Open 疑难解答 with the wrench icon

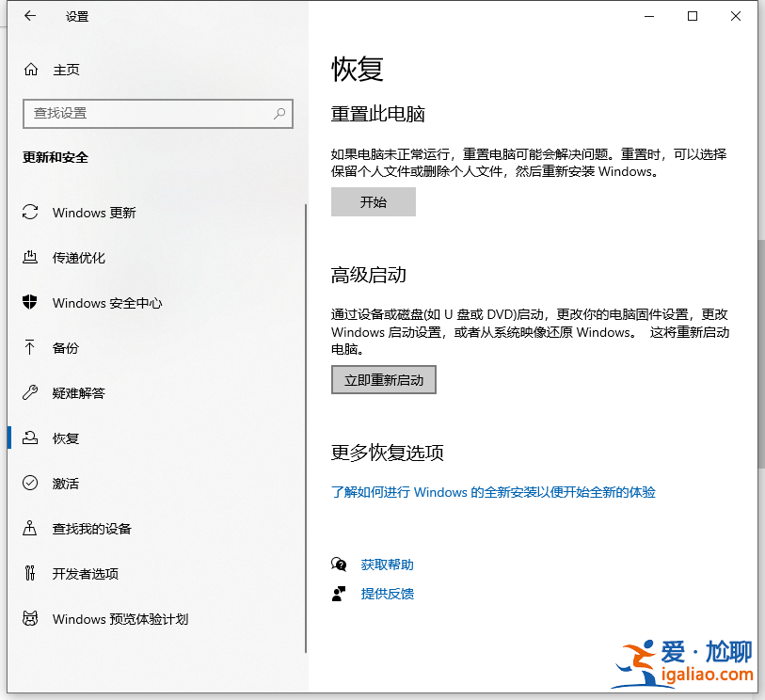[x=29, y=393]
